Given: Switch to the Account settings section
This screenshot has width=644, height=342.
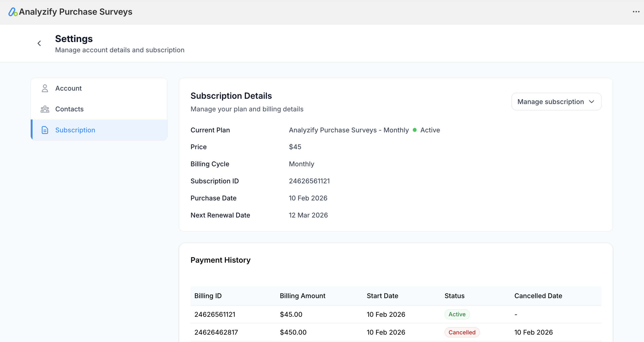Looking at the screenshot, I should (x=68, y=88).
